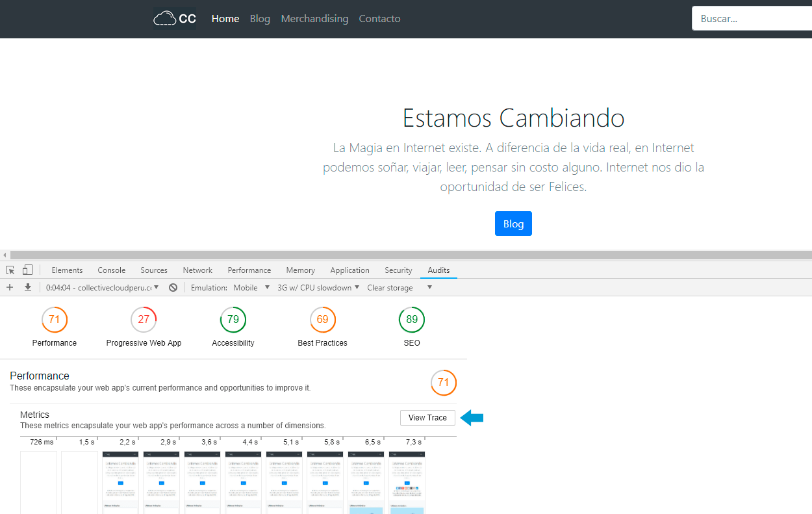This screenshot has width=812, height=514.
Task: Click the CC cloud logo
Action: pos(175,18)
